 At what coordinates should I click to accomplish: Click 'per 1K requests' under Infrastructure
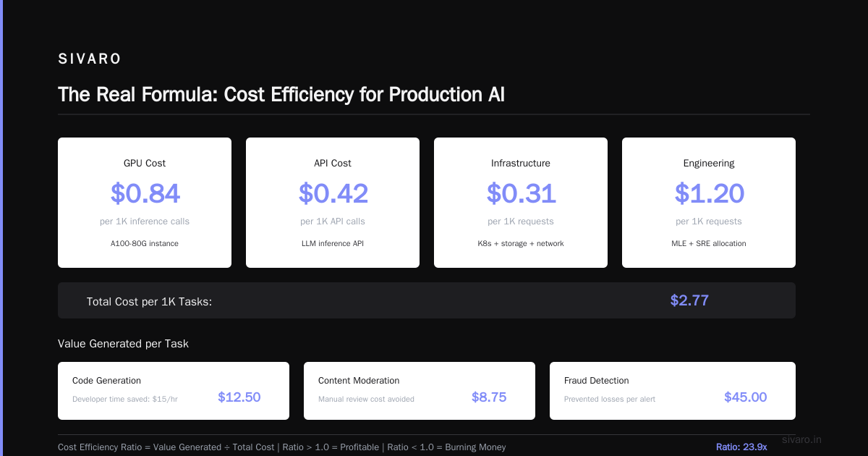(x=521, y=221)
